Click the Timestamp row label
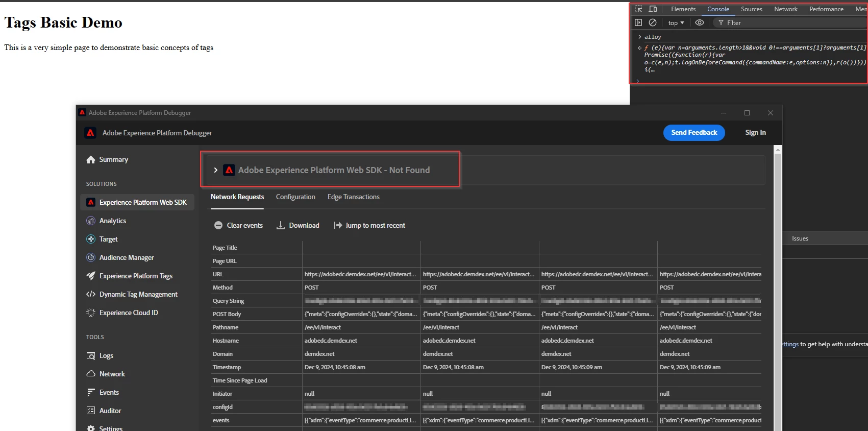 [227, 367]
